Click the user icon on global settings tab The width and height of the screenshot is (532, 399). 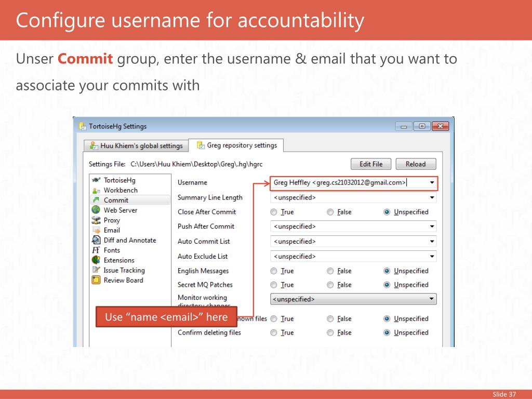94,145
